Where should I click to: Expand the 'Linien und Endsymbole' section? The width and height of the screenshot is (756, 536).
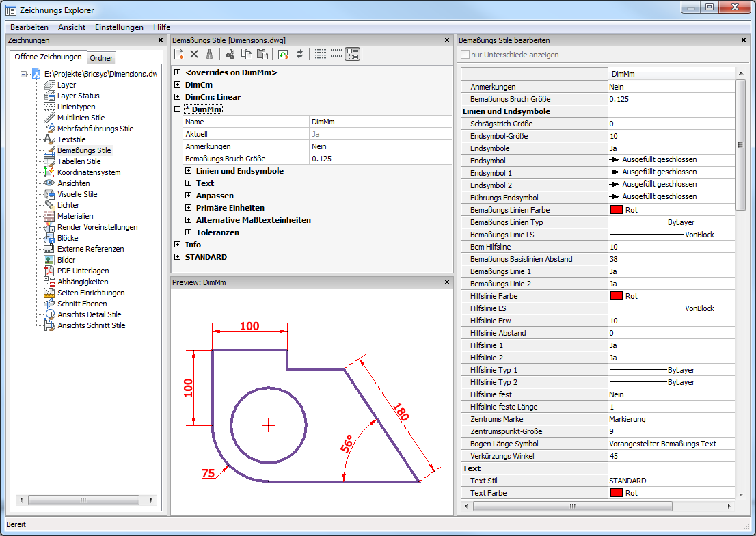(189, 171)
